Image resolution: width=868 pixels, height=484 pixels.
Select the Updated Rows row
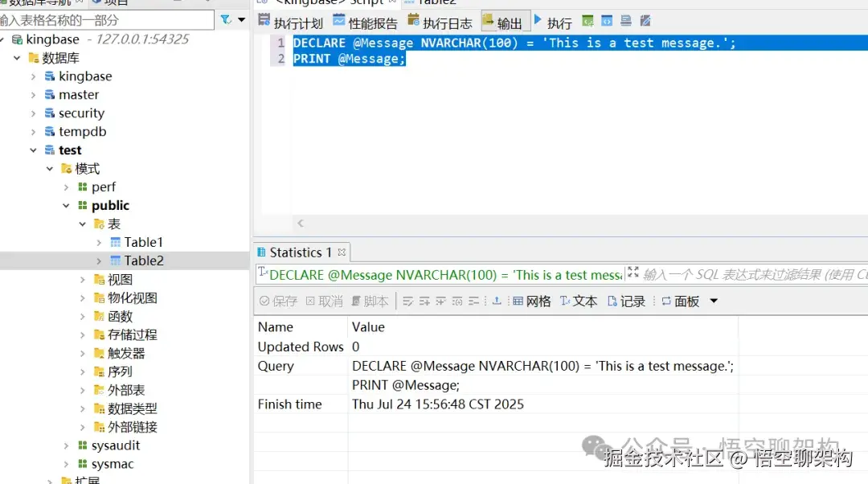tap(495, 347)
